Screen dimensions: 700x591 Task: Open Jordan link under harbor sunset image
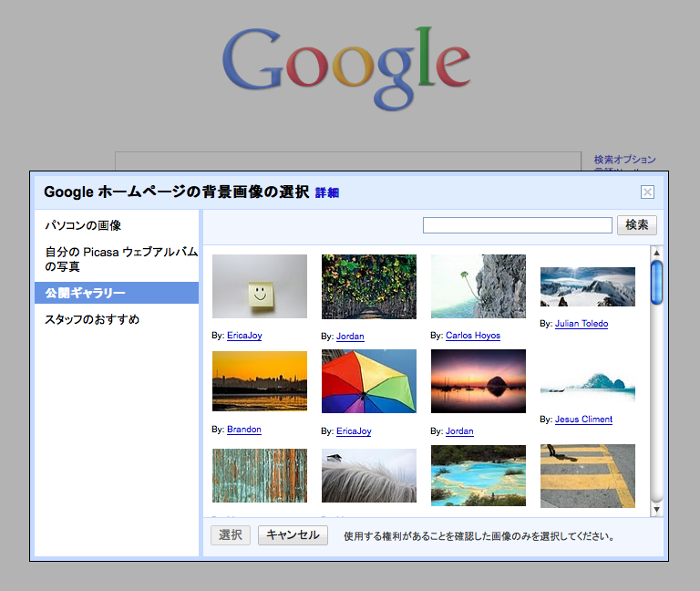click(459, 431)
